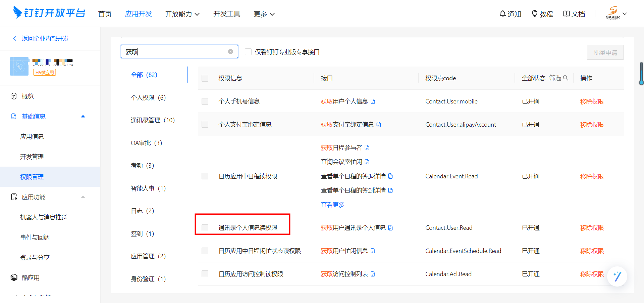Check the 日历应用中日程闲忙状态读权限 checkbox

[x=205, y=251]
